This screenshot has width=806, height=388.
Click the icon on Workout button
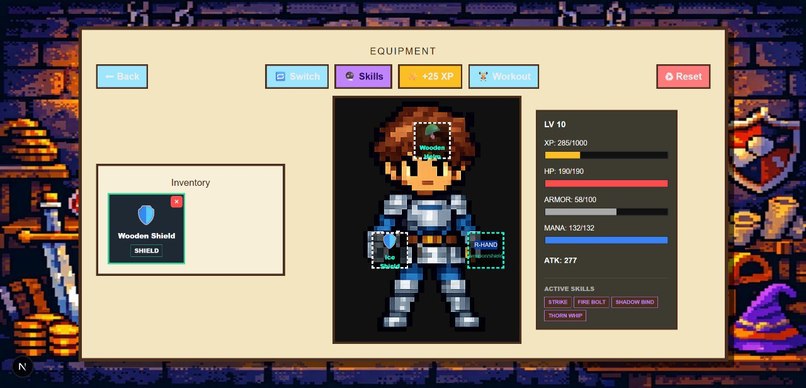483,77
